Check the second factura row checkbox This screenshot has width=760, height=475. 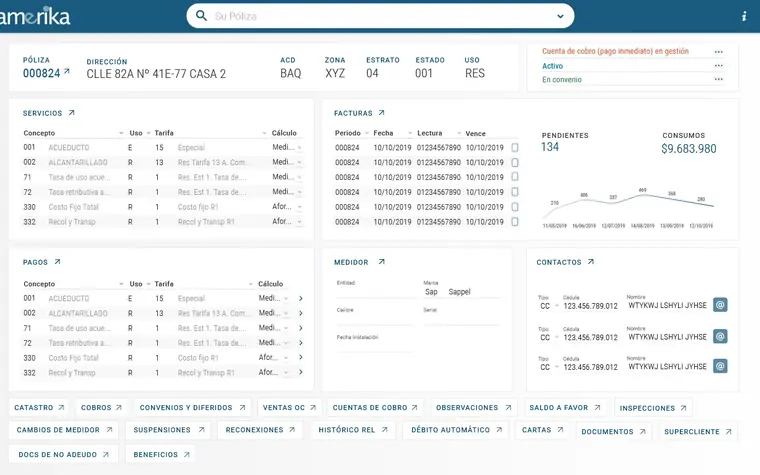515,162
